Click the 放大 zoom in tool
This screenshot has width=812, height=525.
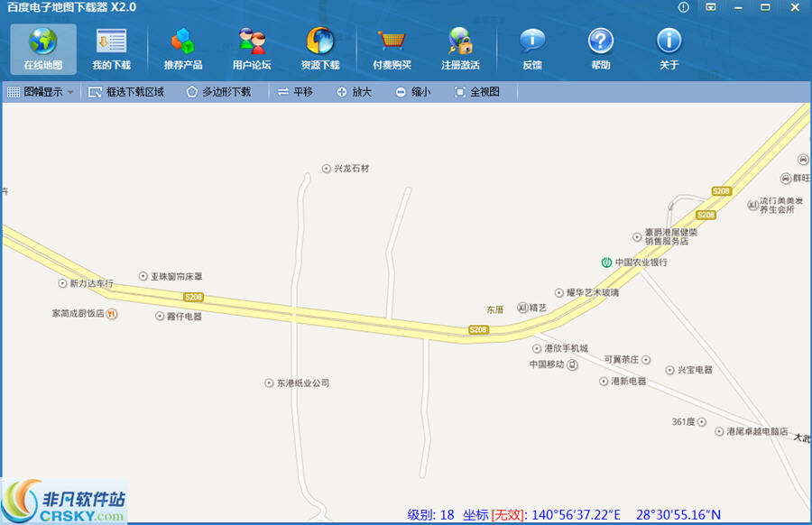(x=355, y=92)
